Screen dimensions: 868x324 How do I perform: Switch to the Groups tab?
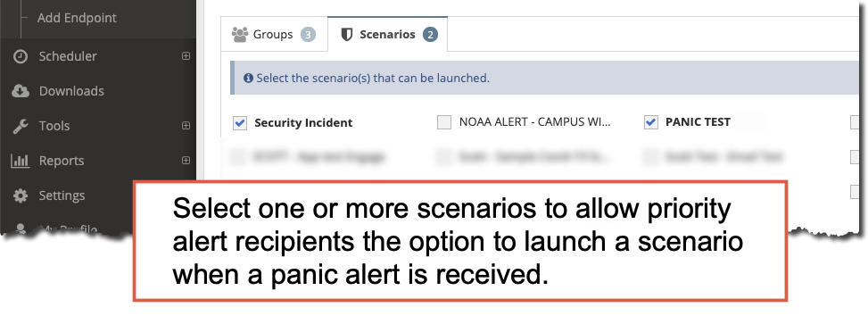[x=274, y=34]
